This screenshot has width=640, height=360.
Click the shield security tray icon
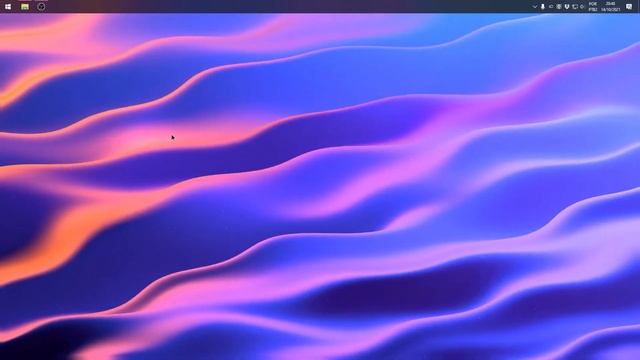(x=567, y=7)
